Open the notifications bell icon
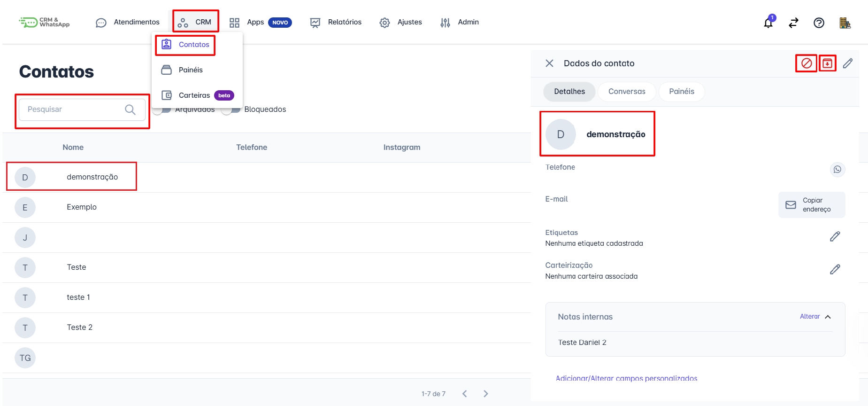868x406 pixels. click(x=768, y=23)
